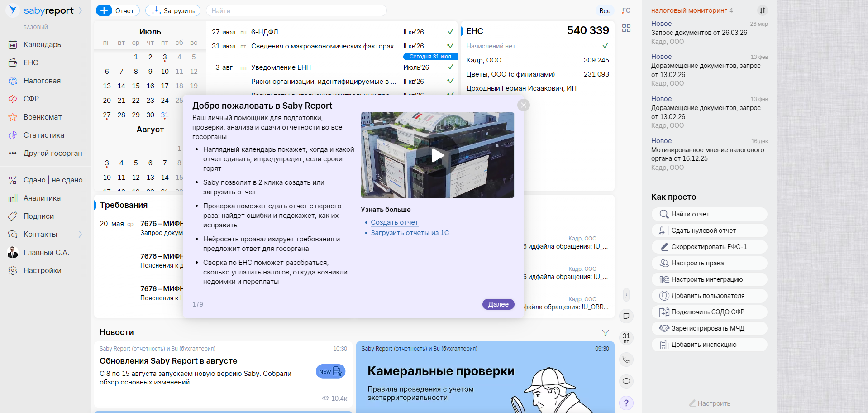The width and height of the screenshot is (868, 413).
Task: Go to Налоговая section
Action: (x=42, y=81)
